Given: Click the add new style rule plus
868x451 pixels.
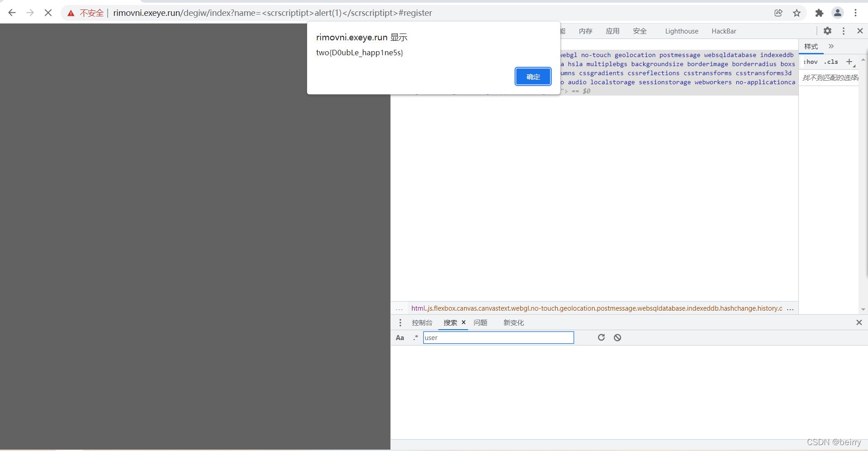Looking at the screenshot, I should 849,62.
